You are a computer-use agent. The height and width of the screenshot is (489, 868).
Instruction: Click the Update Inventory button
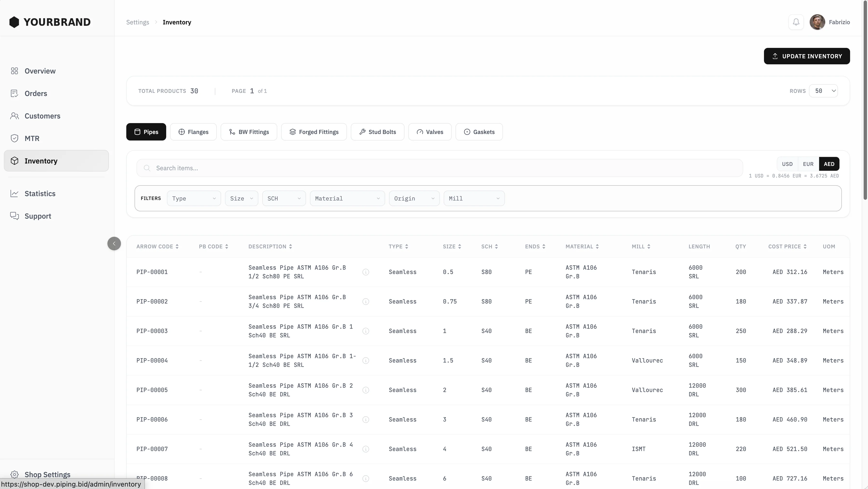click(x=807, y=56)
